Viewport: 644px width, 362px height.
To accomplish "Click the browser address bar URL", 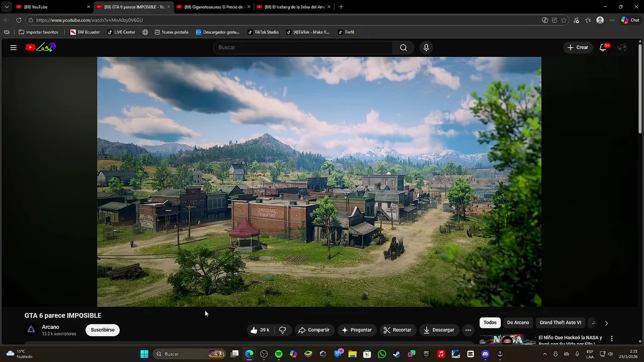I will click(x=90, y=20).
